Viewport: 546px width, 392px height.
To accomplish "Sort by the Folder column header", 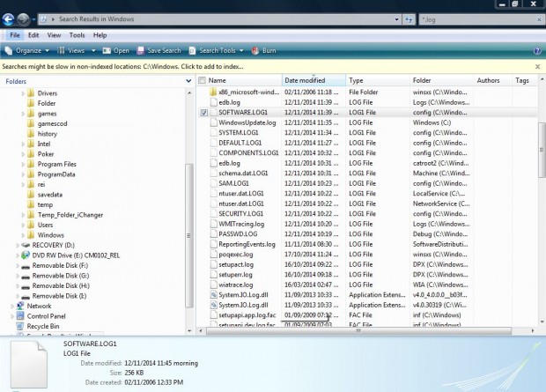I will pyautogui.click(x=441, y=80).
